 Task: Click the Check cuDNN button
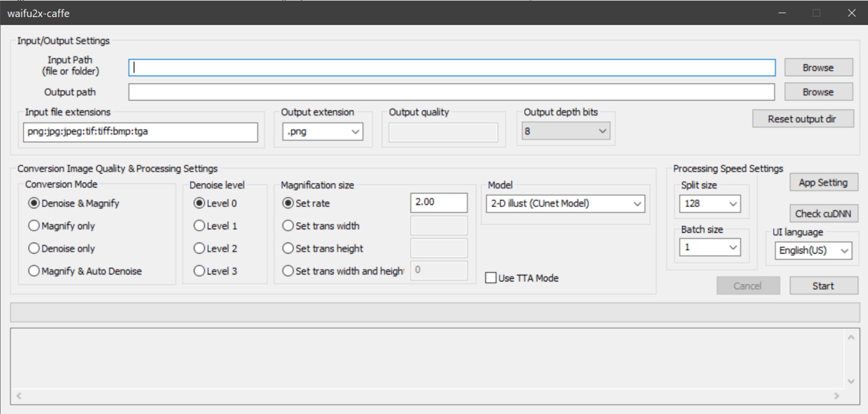(x=824, y=213)
